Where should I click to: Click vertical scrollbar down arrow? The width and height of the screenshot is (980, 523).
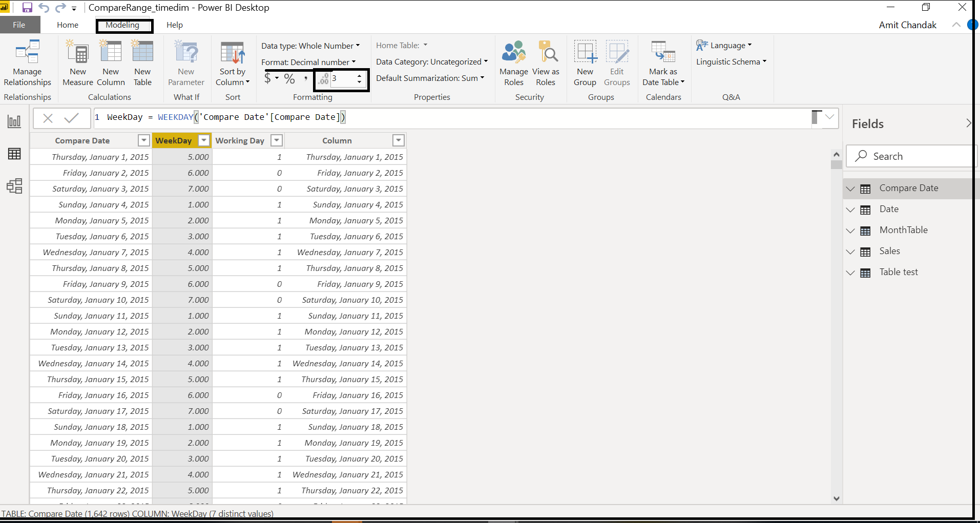point(837,498)
